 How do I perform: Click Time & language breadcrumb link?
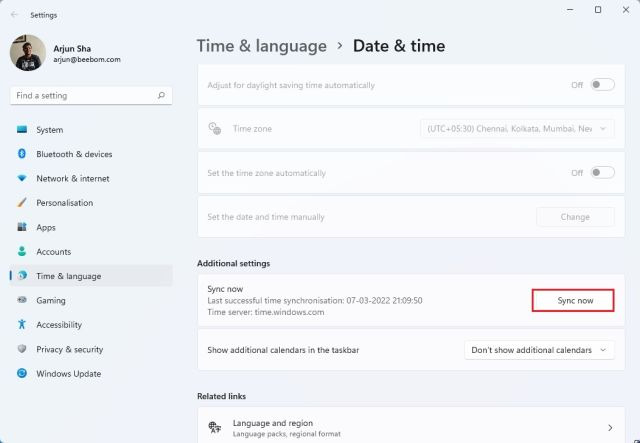point(262,46)
